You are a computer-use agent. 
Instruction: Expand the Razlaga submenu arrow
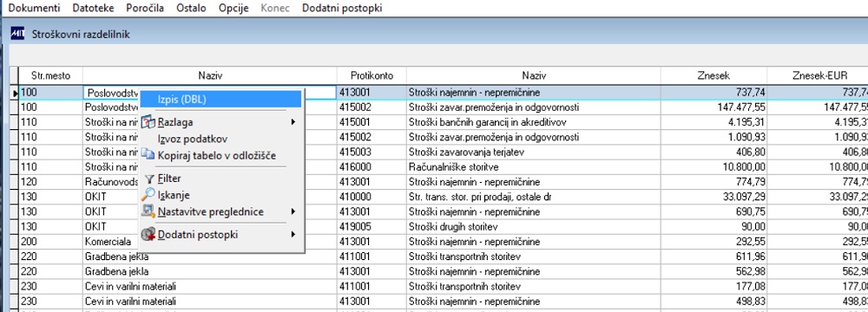[x=293, y=122]
